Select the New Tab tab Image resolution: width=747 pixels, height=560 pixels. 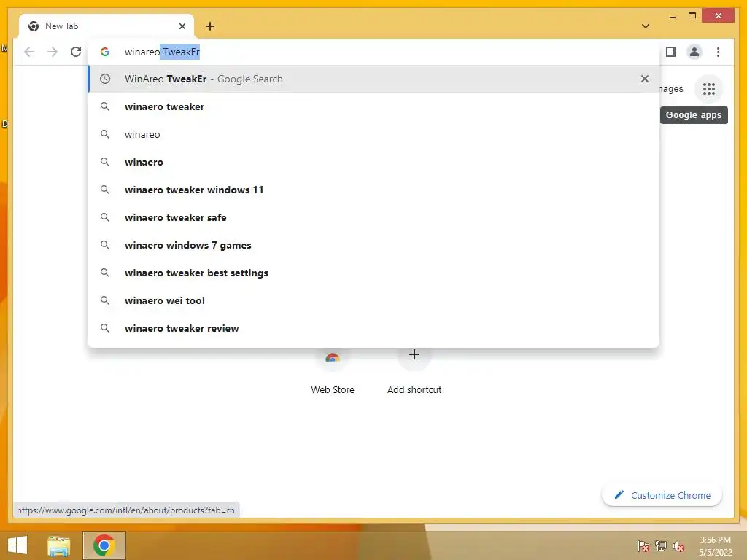click(x=107, y=26)
